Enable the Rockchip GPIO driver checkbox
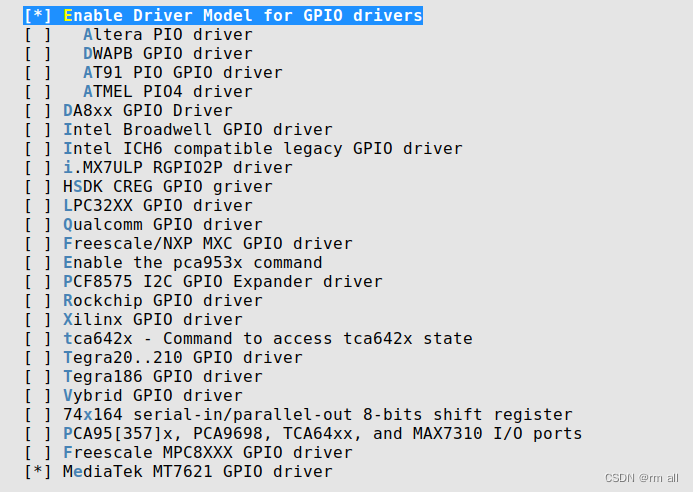The height and width of the screenshot is (492, 693). [x=38, y=301]
